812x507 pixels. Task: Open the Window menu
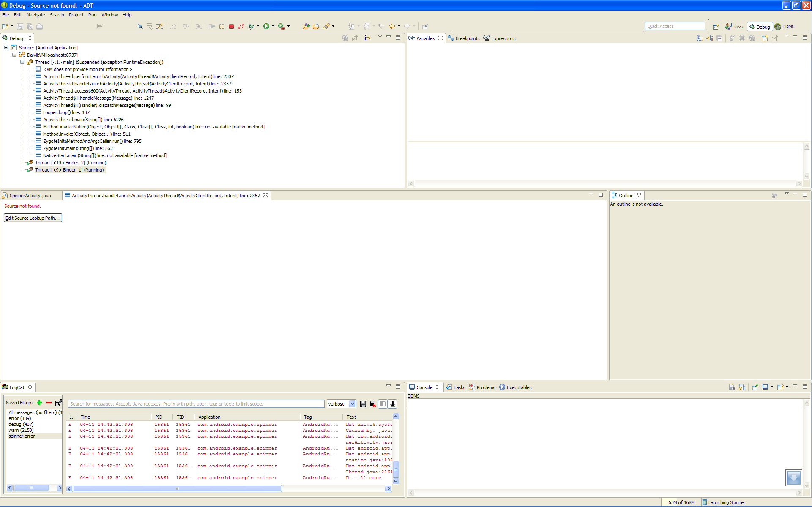click(109, 15)
